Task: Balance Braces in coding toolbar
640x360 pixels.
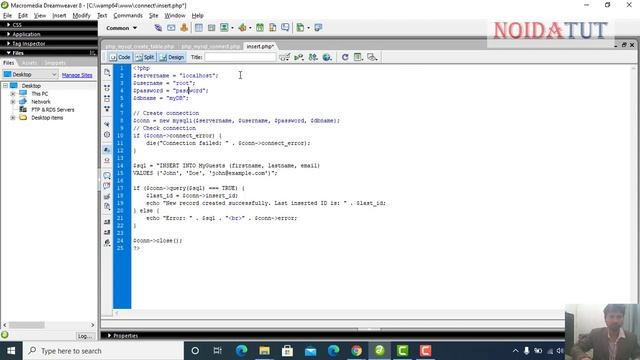Action: pyautogui.click(x=107, y=135)
